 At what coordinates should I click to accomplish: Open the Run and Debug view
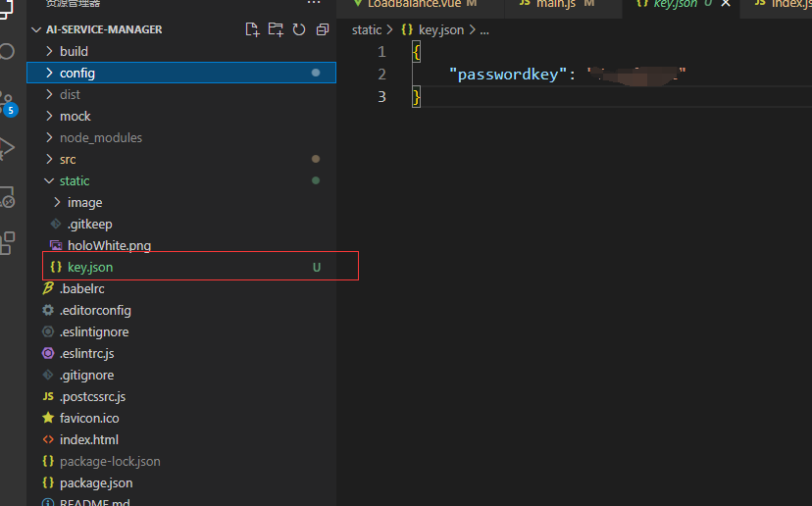click(7, 148)
